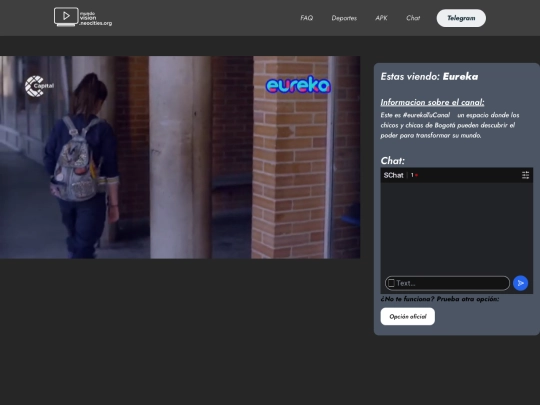Click the Opción oficial button
The height and width of the screenshot is (405, 540).
point(408,316)
